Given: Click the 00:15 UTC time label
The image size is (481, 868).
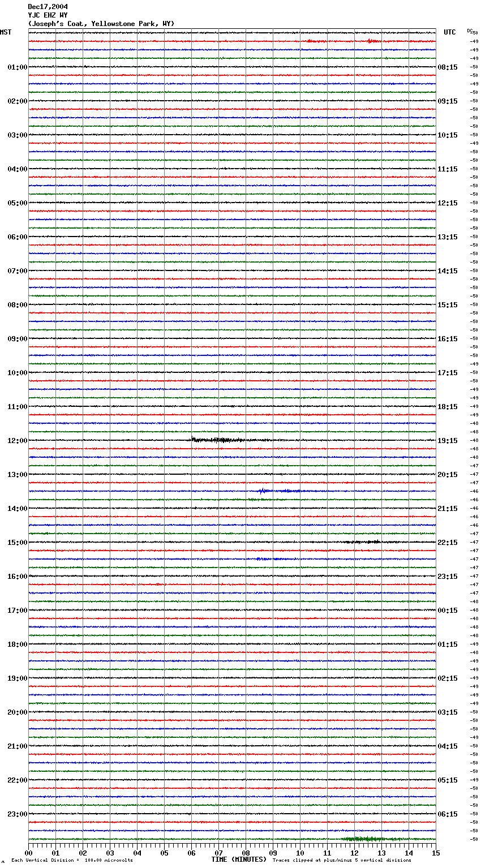Looking at the screenshot, I should (448, 611).
